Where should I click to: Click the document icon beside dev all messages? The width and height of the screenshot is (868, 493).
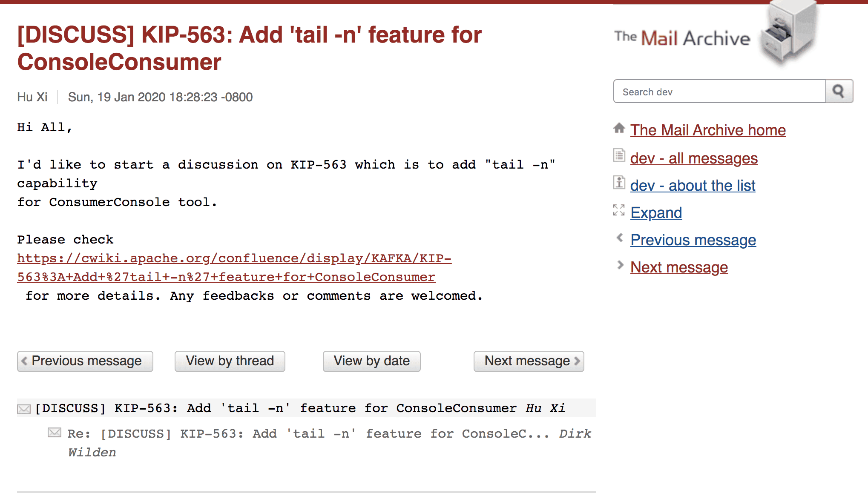[x=619, y=155]
